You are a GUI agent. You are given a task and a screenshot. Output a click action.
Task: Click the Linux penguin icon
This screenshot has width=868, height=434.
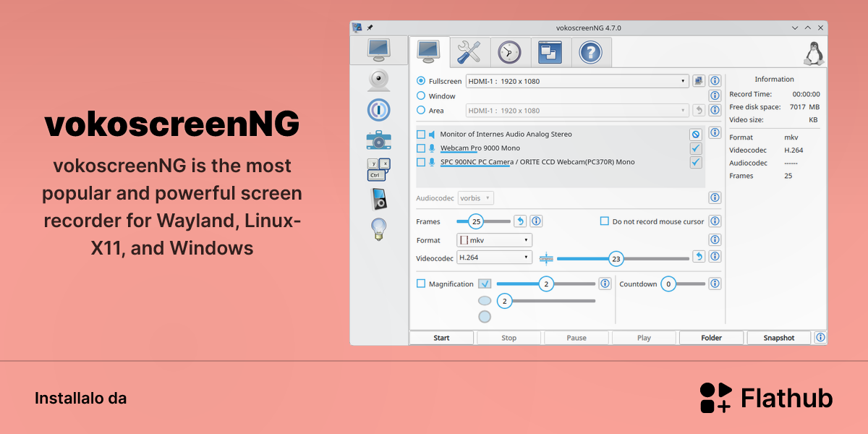click(x=814, y=53)
